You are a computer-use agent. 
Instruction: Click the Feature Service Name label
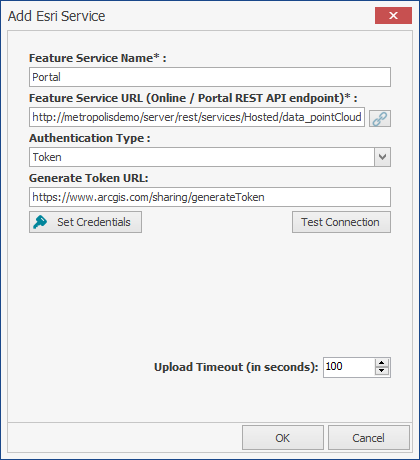click(97, 58)
